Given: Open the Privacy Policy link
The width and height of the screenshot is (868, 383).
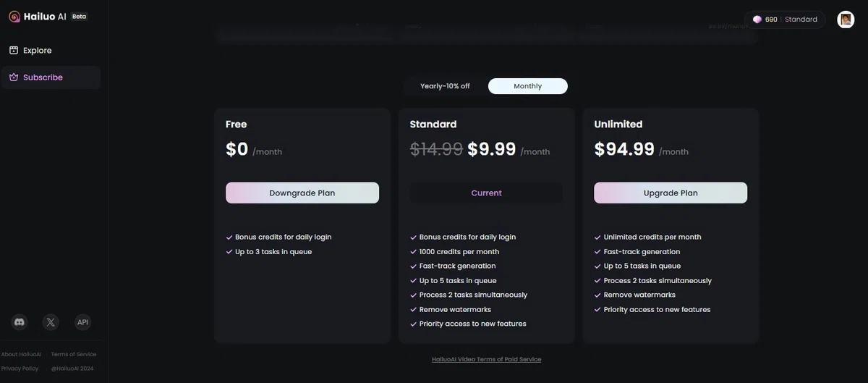Looking at the screenshot, I should coord(20,369).
